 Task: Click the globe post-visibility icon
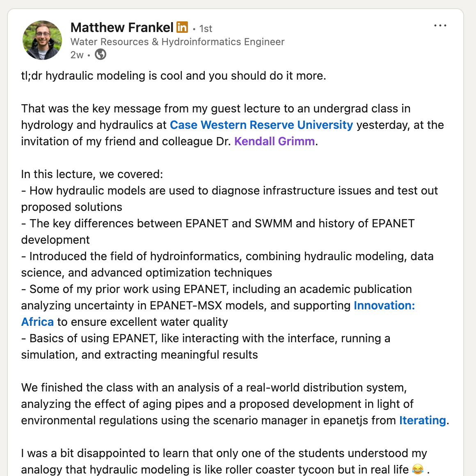[x=100, y=54]
